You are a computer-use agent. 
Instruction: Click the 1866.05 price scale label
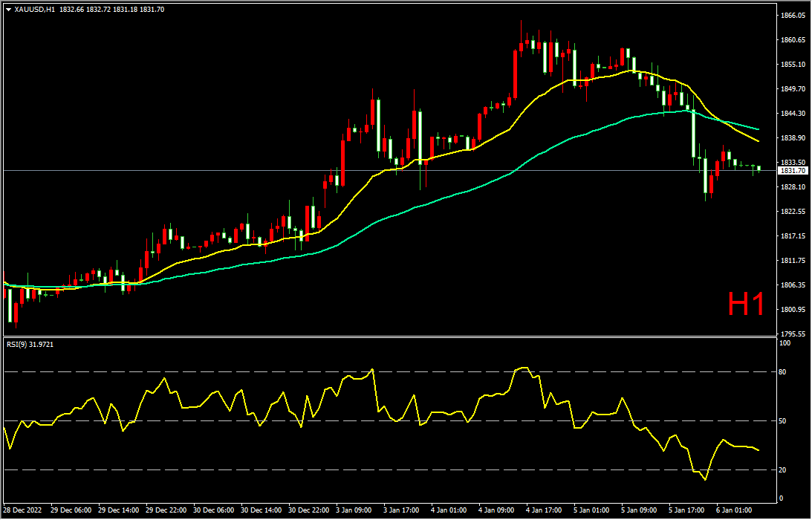click(x=793, y=16)
